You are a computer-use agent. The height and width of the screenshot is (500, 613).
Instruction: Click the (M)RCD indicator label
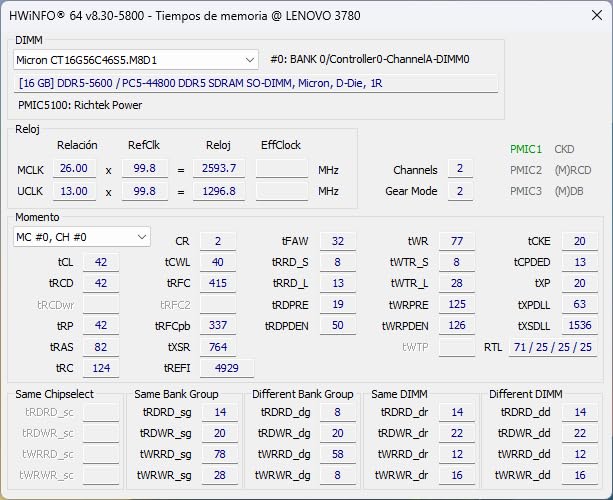(573, 170)
